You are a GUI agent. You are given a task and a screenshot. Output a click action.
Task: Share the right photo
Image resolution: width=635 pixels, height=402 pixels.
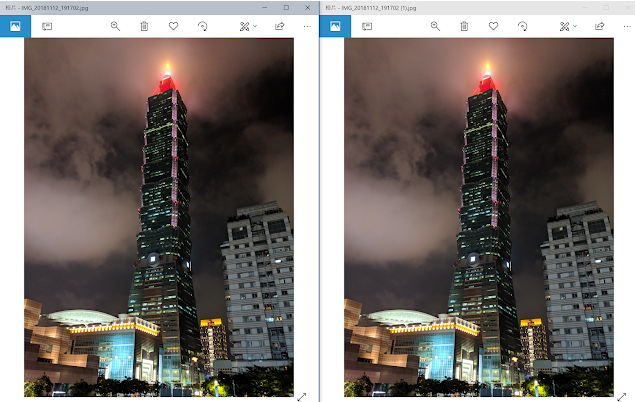tap(599, 26)
